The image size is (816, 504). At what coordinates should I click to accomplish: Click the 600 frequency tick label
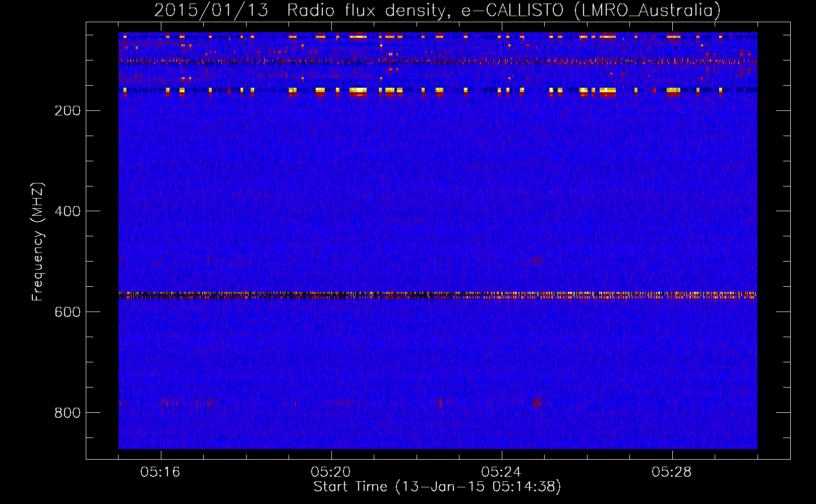(68, 312)
